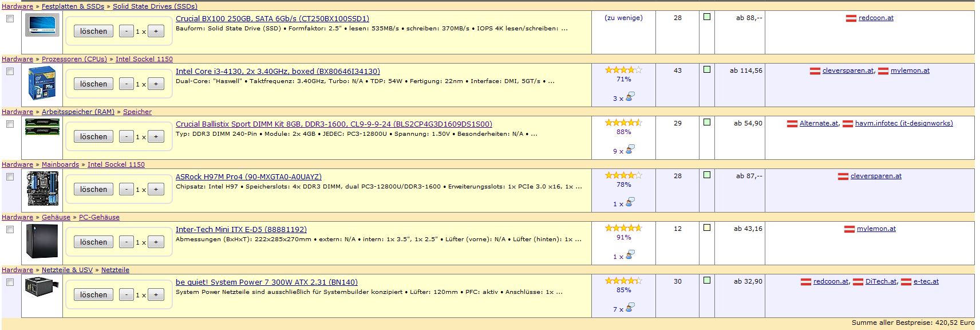The image size is (980, 330).
Task: Visit e-tec.at shop link
Action: [x=926, y=281]
